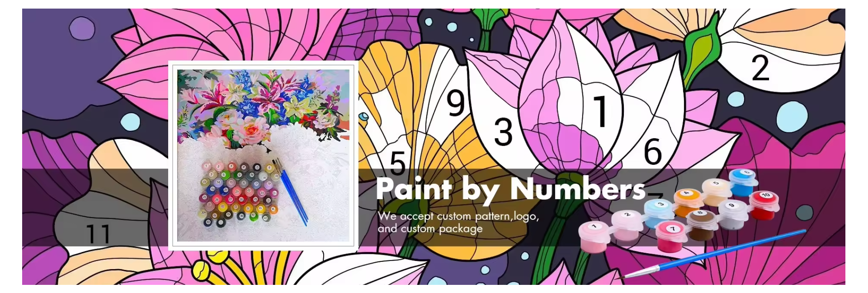The height and width of the screenshot is (293, 868).
Task: Choose the orange paint pot numbered 4
Action: click(x=688, y=202)
